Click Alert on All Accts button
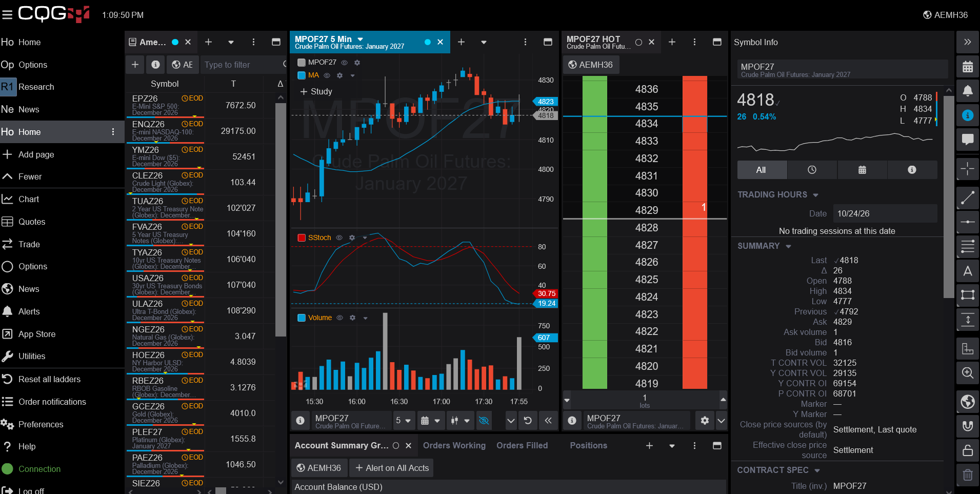The width and height of the screenshot is (980, 494). (392, 468)
